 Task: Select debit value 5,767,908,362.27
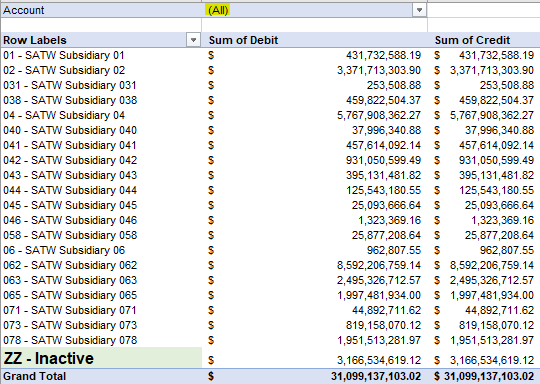point(378,115)
